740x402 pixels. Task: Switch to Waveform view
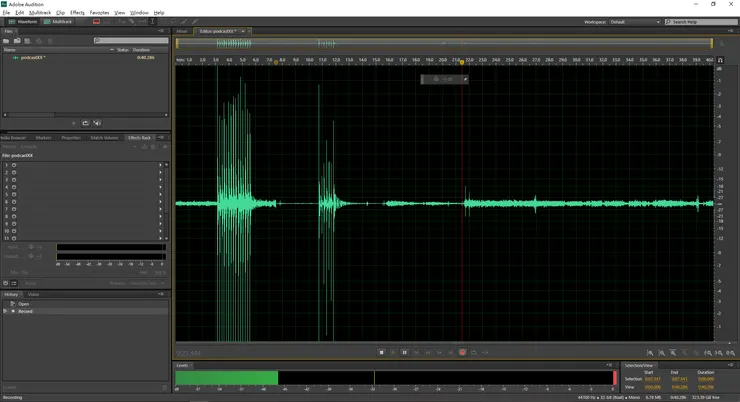[23, 21]
